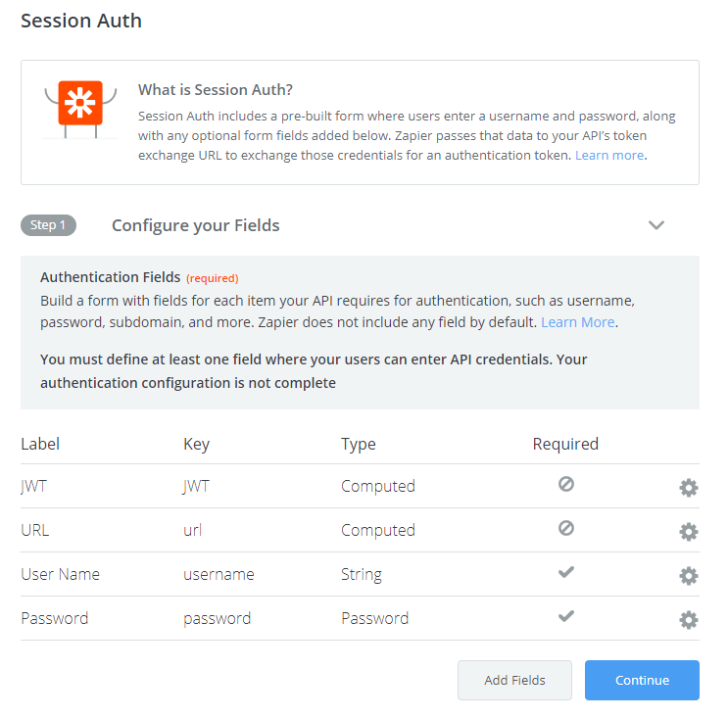Click the required checkmark for User Name
This screenshot has height=718, width=728.
(x=566, y=572)
